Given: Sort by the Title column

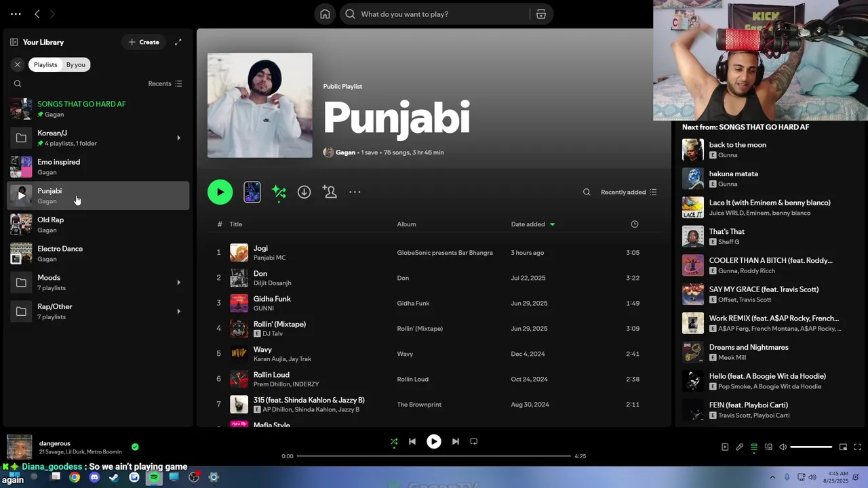Looking at the screenshot, I should coord(235,224).
